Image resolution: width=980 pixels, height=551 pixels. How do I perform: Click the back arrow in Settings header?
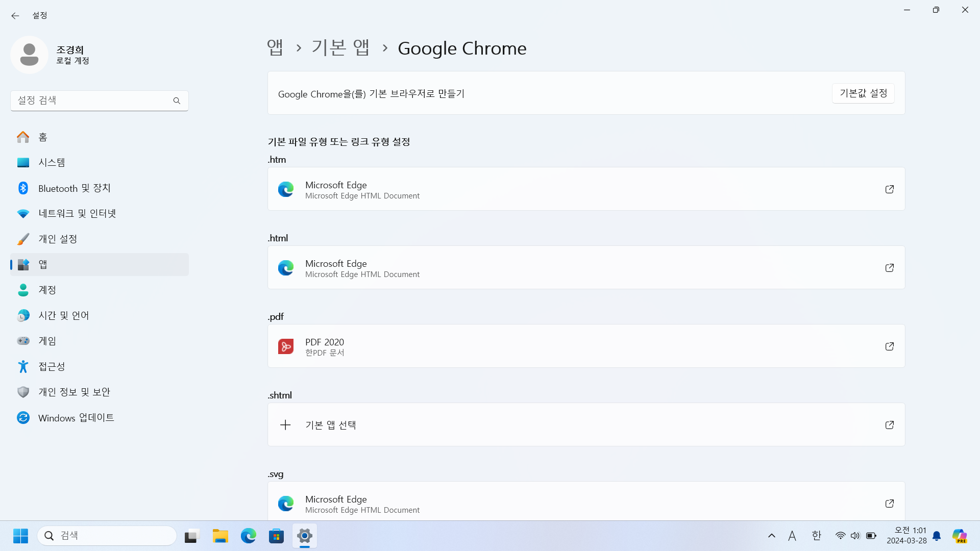(x=15, y=16)
